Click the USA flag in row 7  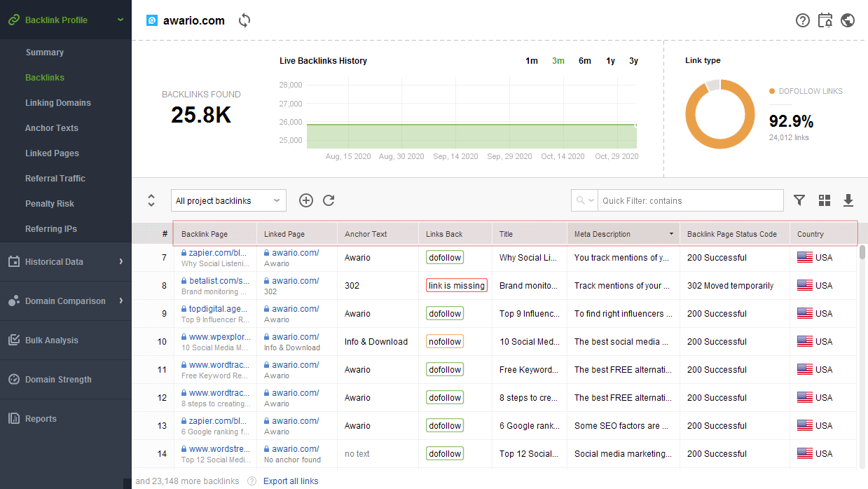pos(805,257)
